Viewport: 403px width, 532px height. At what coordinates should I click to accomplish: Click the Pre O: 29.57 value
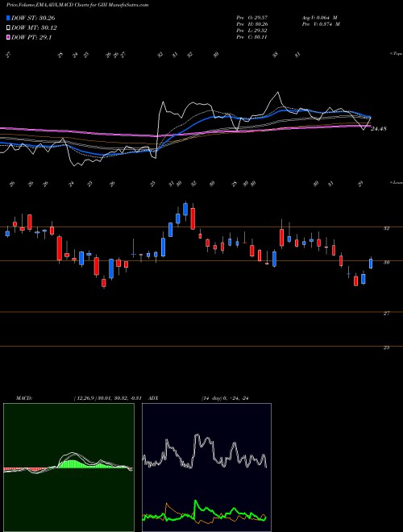[252, 17]
